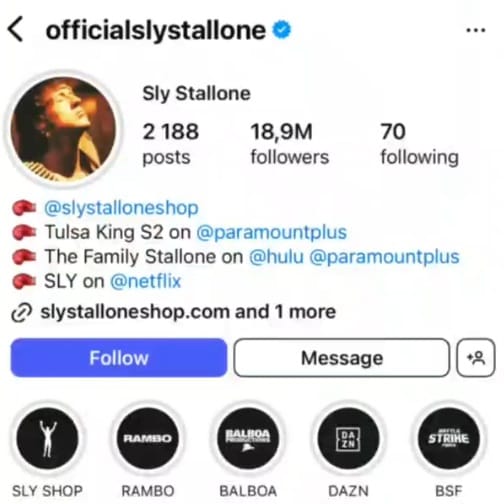Open the @netflix mention link

pos(146,281)
